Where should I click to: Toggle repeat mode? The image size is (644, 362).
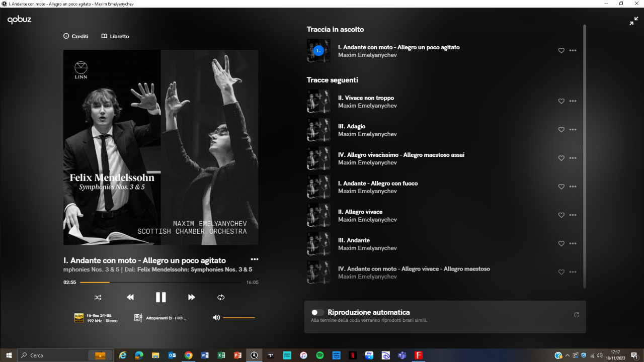pos(221,297)
